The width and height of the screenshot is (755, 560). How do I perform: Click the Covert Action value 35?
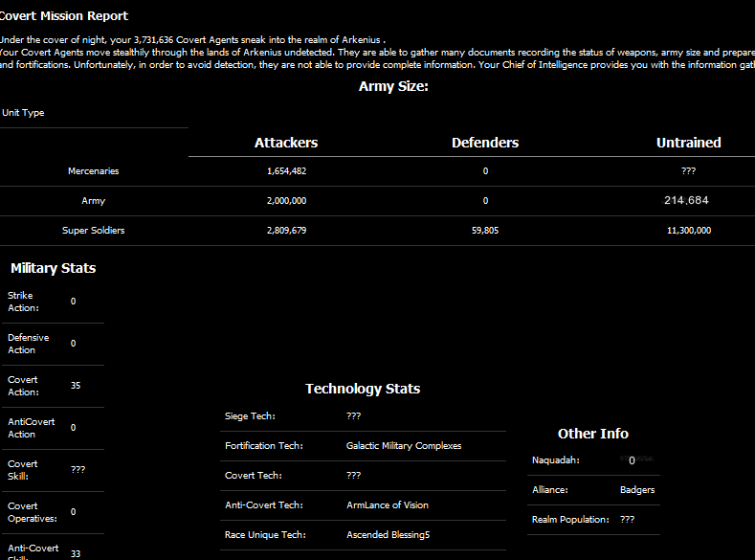[x=76, y=385]
